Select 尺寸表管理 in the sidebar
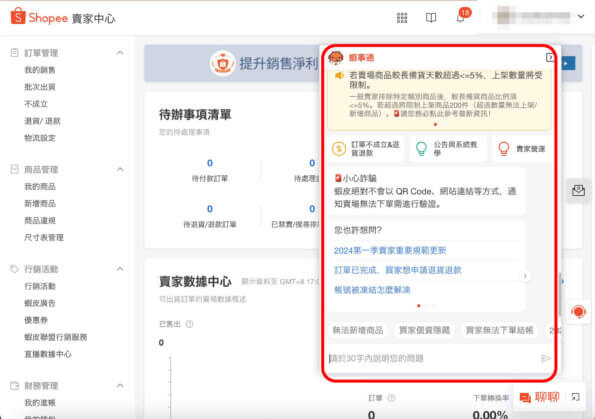The height and width of the screenshot is (419, 595). 44,237
